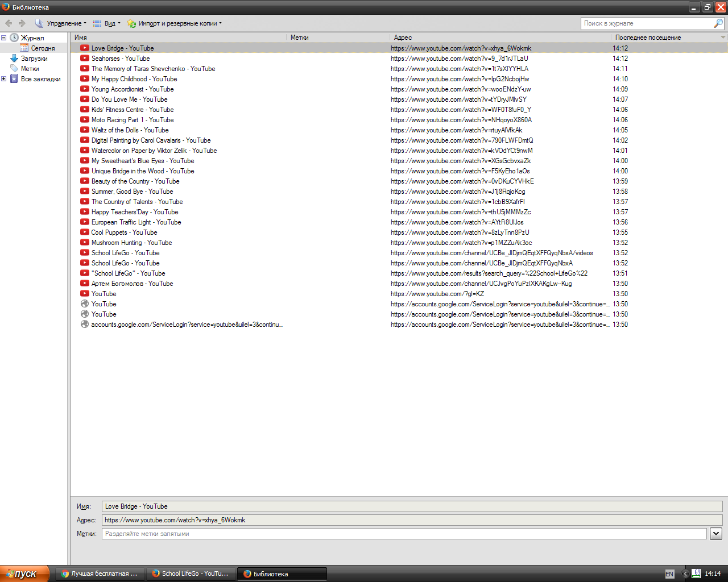This screenshot has height=582, width=728.
Task: Sort by the Имя column header
Action: [x=179, y=38]
